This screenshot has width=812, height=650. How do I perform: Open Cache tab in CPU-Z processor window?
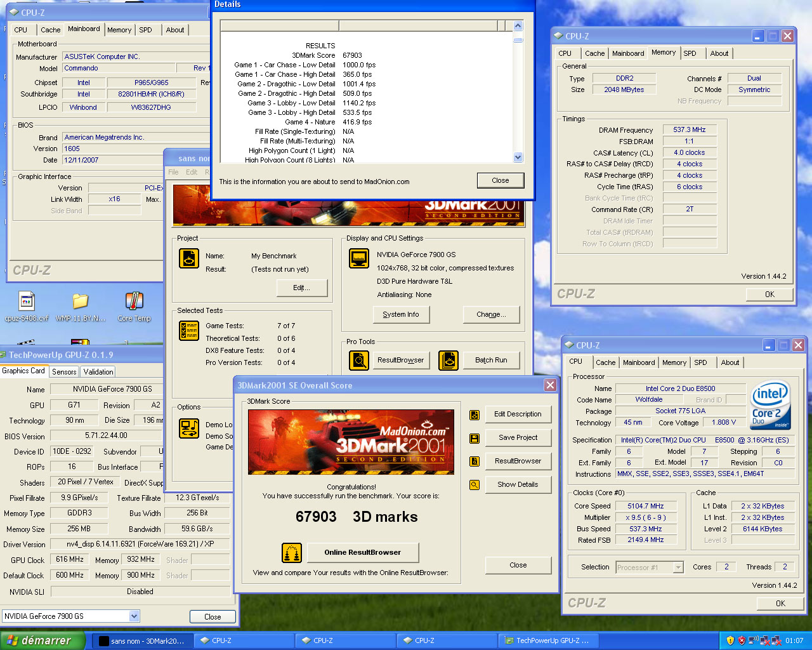tap(605, 362)
